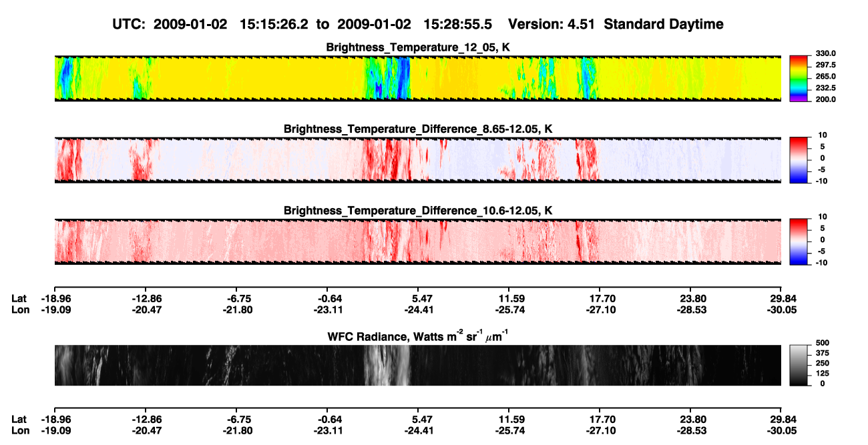Click longitude -27.10 beneath the WFC Radiance strip

[x=600, y=430]
